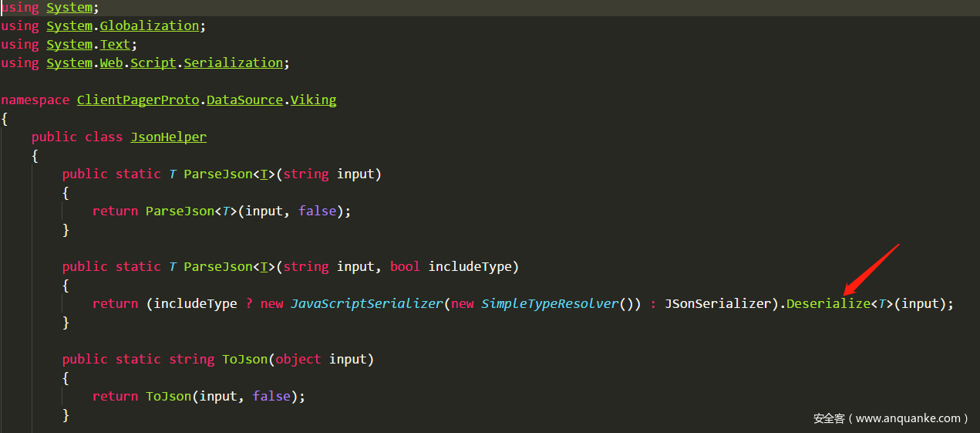This screenshot has width=980, height=433.
Task: Click the JSonSerializer identifier
Action: (717, 304)
